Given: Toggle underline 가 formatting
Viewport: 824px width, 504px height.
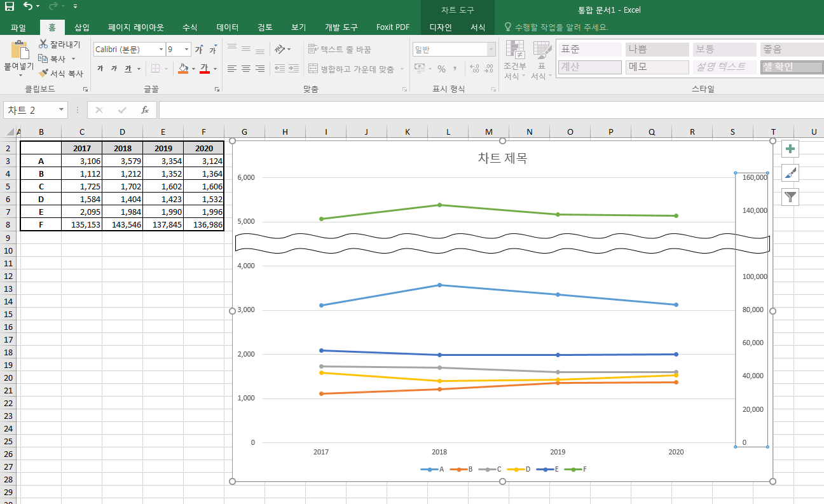Looking at the screenshot, I should pyautogui.click(x=128, y=68).
